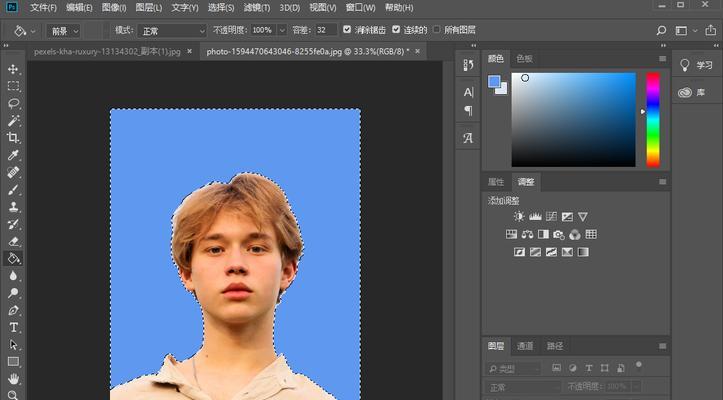Screen dimensions: 723x400
Task: Select the History Brush tool
Action: tap(13, 224)
